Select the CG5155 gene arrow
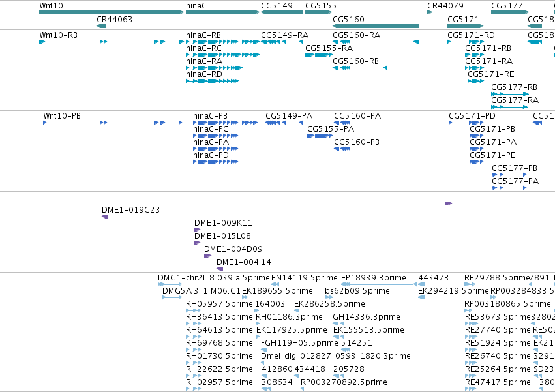Screen dimensions: 555x392 (318, 12)
